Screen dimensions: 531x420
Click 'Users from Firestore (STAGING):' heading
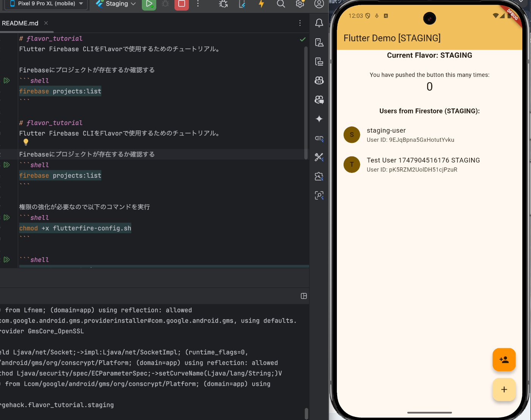point(429,111)
